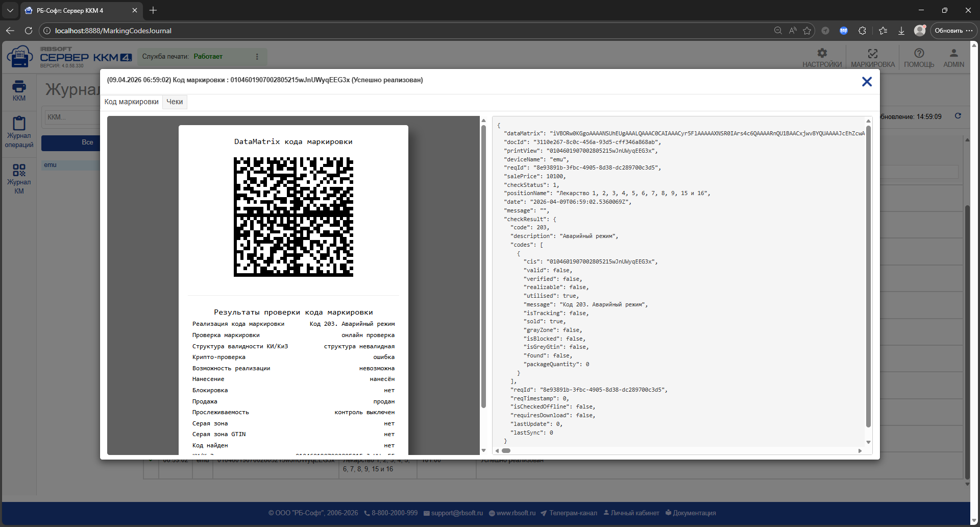Click "структура невалидная" value
980x527 pixels.
pos(359,346)
